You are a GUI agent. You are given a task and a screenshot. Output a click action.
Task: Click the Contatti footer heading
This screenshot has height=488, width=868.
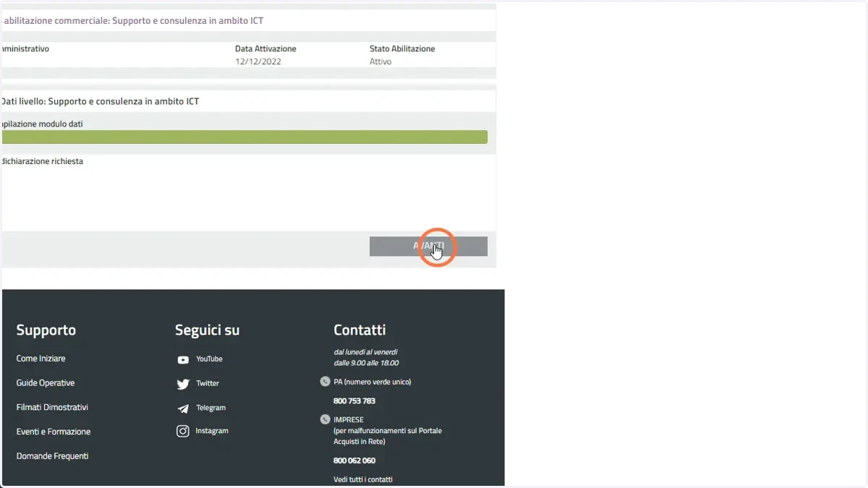pyautogui.click(x=359, y=330)
